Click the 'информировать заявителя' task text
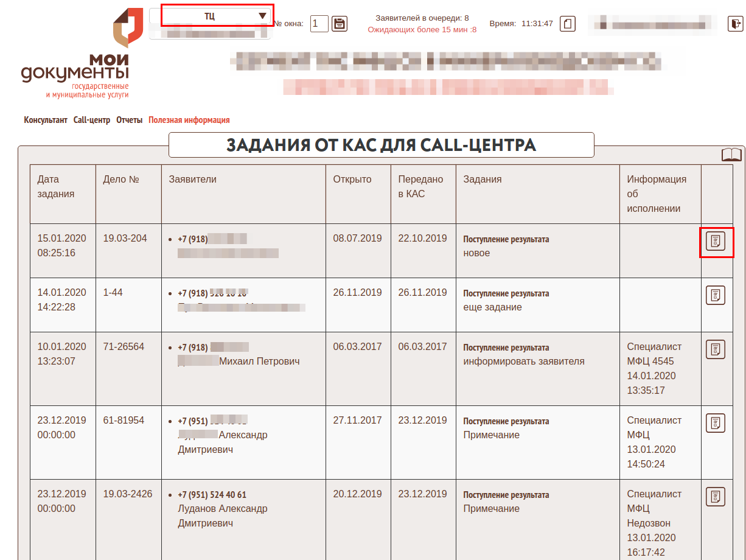This screenshot has height=560, width=746. (523, 362)
